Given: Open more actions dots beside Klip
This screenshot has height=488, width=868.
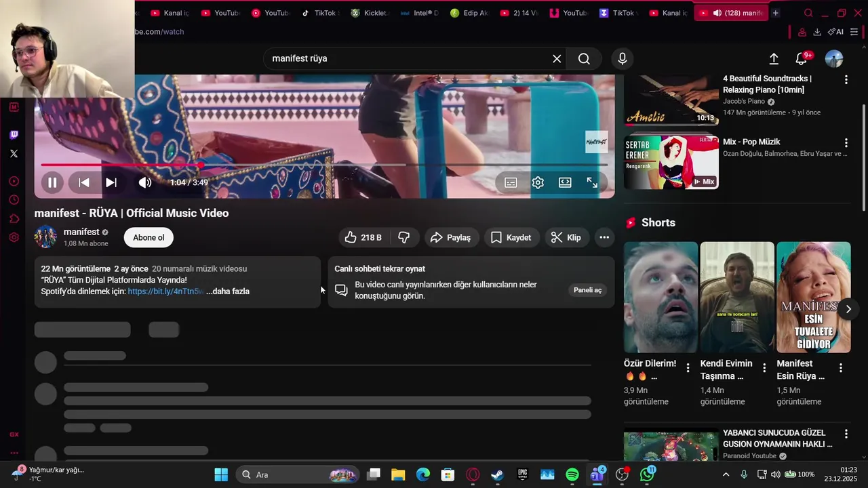Looking at the screenshot, I should coord(604,237).
